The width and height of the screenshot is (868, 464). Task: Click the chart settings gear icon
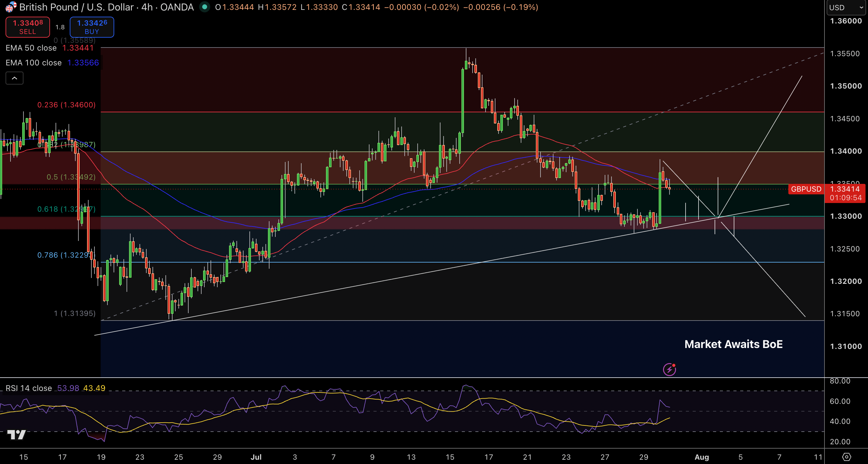846,457
